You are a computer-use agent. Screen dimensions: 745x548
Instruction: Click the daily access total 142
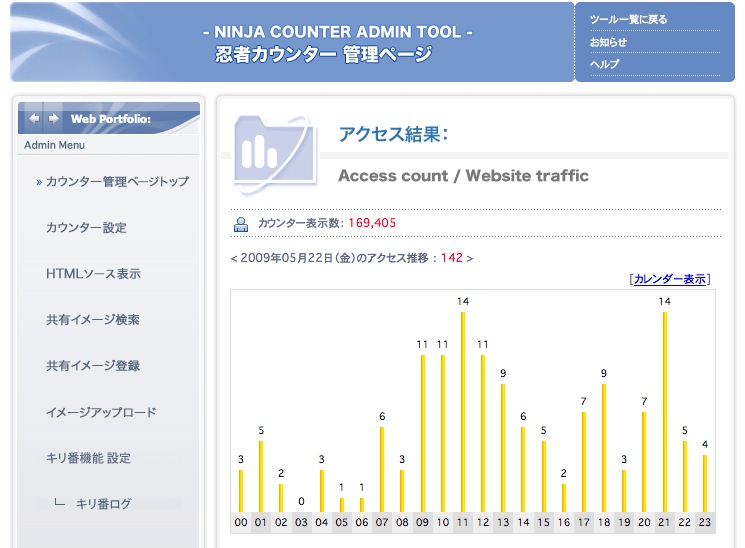point(451,258)
